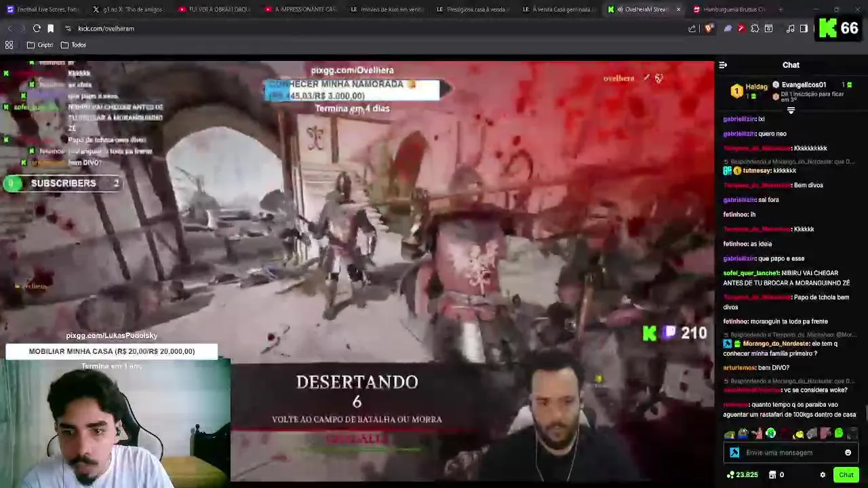
Task: Click the streamer webcam at bottom left
Action: (115, 424)
